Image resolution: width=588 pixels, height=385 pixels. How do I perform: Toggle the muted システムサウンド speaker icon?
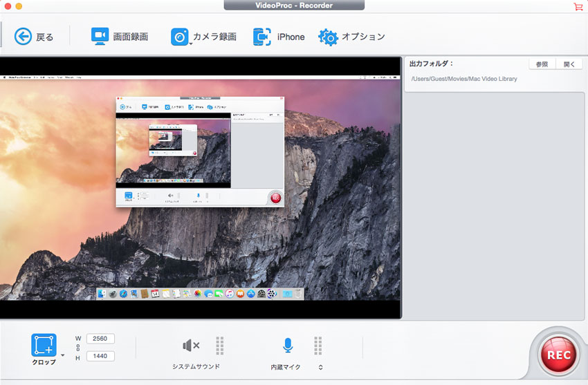coord(191,346)
